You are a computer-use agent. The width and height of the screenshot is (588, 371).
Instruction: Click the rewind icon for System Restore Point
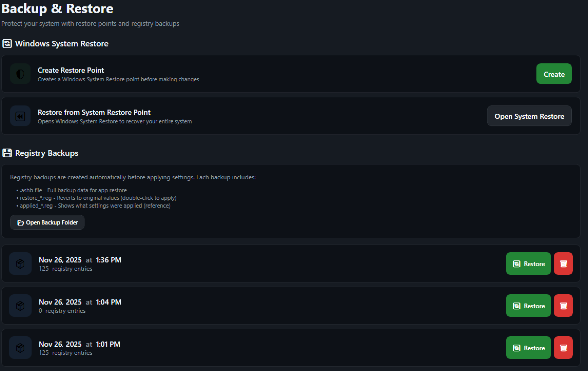pyautogui.click(x=20, y=116)
